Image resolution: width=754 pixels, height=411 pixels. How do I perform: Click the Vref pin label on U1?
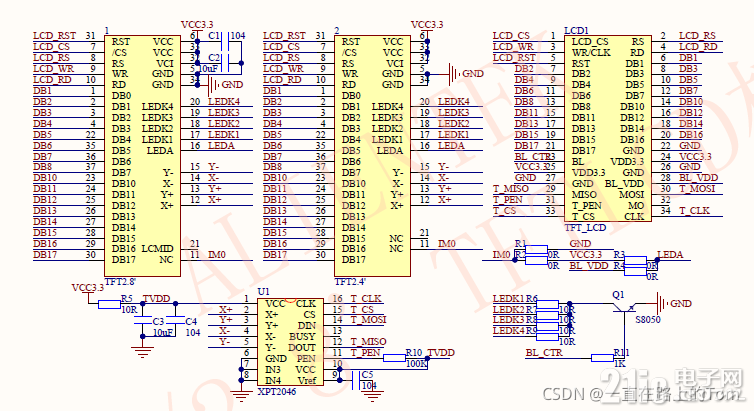tap(307, 381)
